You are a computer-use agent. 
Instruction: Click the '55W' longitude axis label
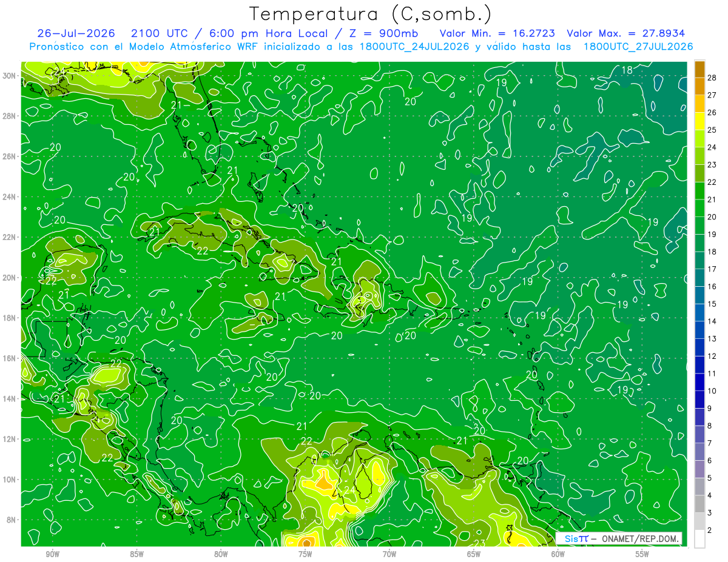(x=642, y=554)
